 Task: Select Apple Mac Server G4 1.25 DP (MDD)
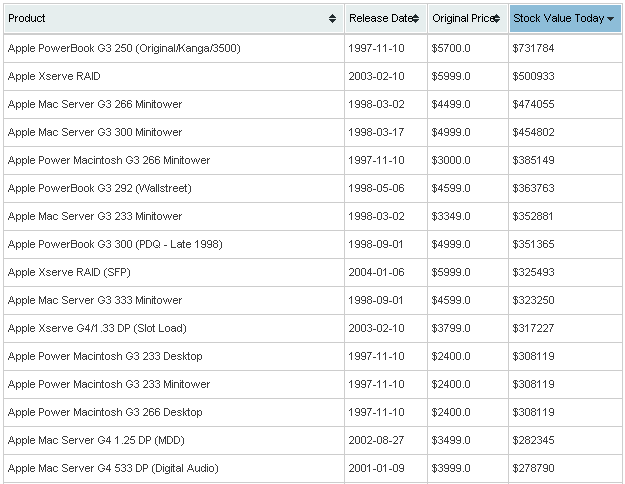174,440
